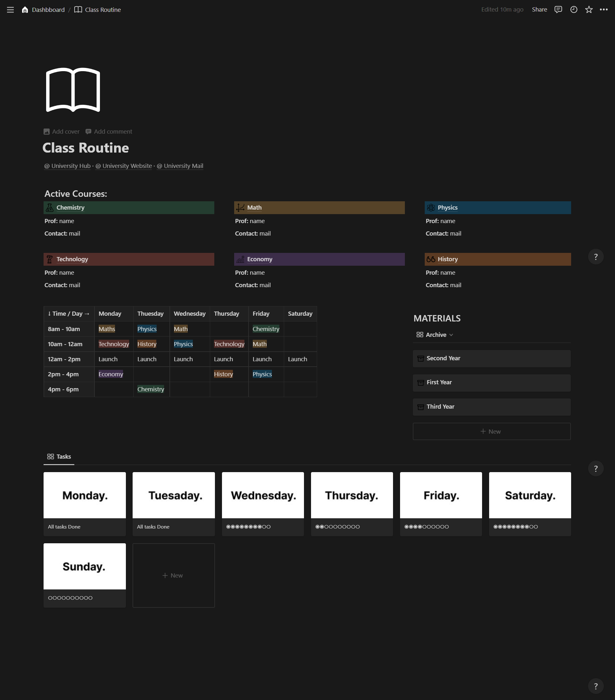Open the First Year materials entry
615x700 pixels.
coord(491,383)
